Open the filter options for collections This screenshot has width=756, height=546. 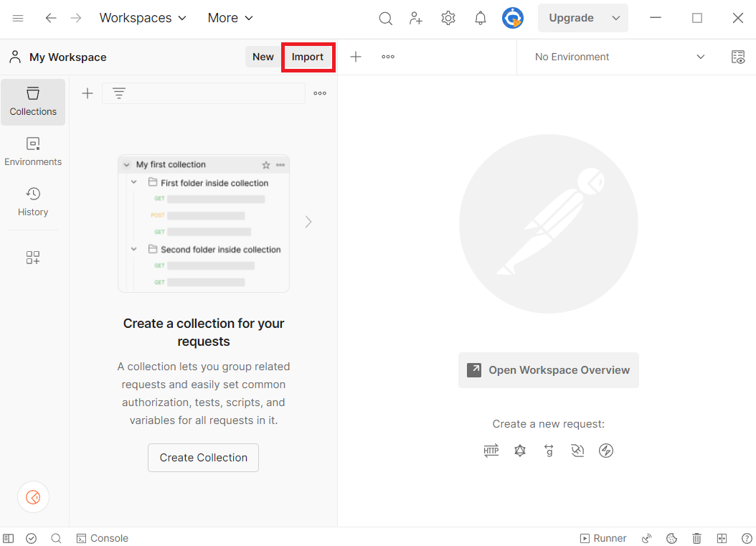[x=118, y=93]
